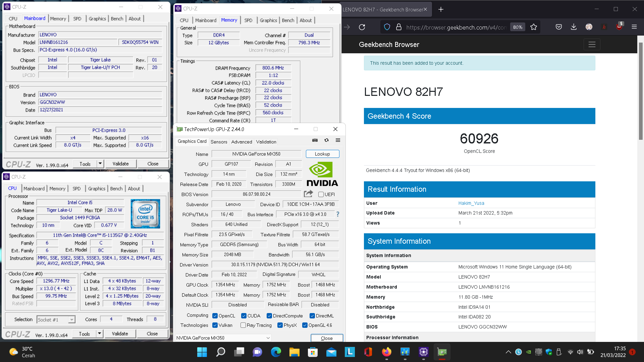The height and width of the screenshot is (362, 644).
Task: Click the GPU-Z taskbar icon
Action: click(x=442, y=352)
